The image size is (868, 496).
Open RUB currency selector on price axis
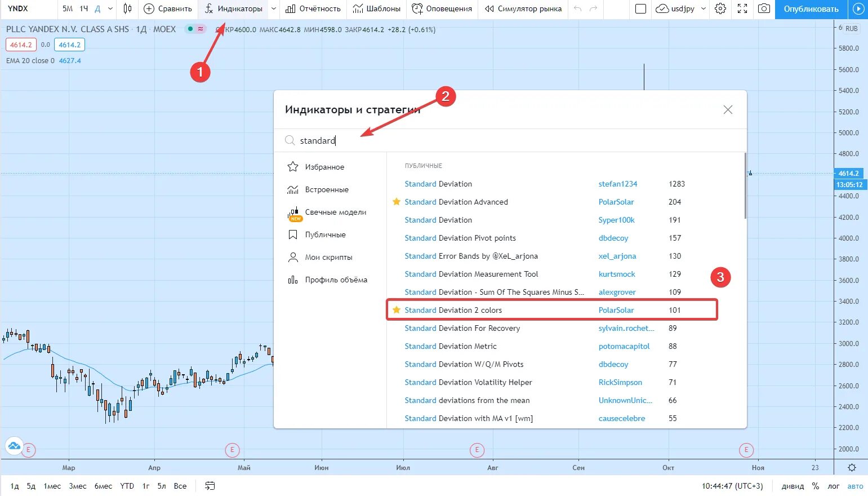coord(851,28)
